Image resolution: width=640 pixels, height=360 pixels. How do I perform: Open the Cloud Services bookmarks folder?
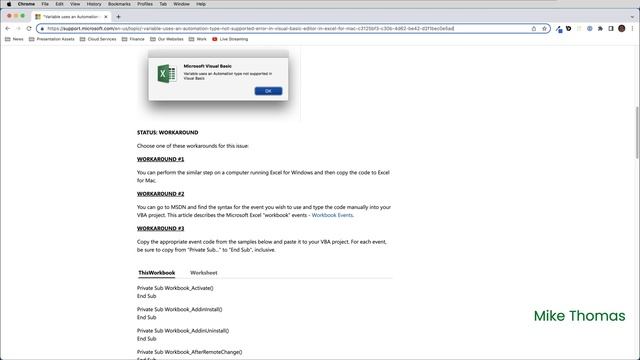[x=98, y=39]
